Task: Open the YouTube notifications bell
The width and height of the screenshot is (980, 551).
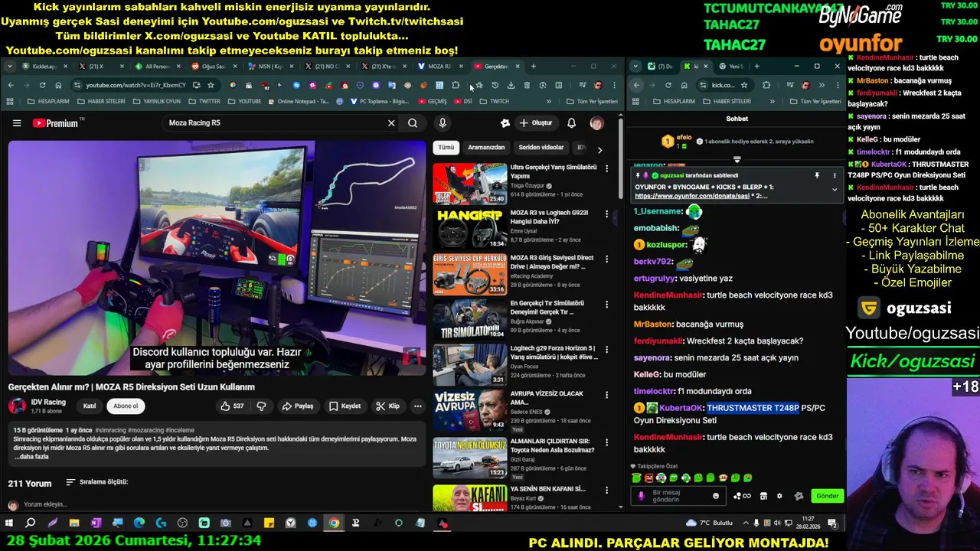Action: point(571,123)
